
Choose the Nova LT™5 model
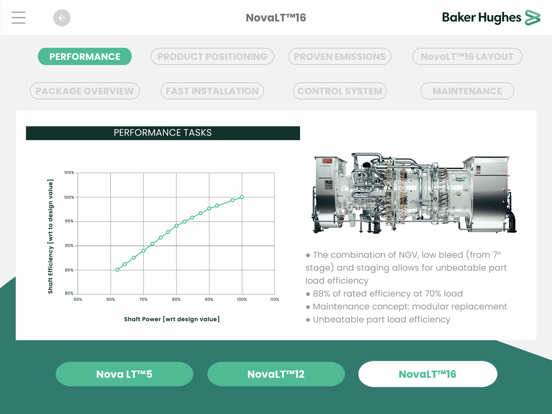124,374
